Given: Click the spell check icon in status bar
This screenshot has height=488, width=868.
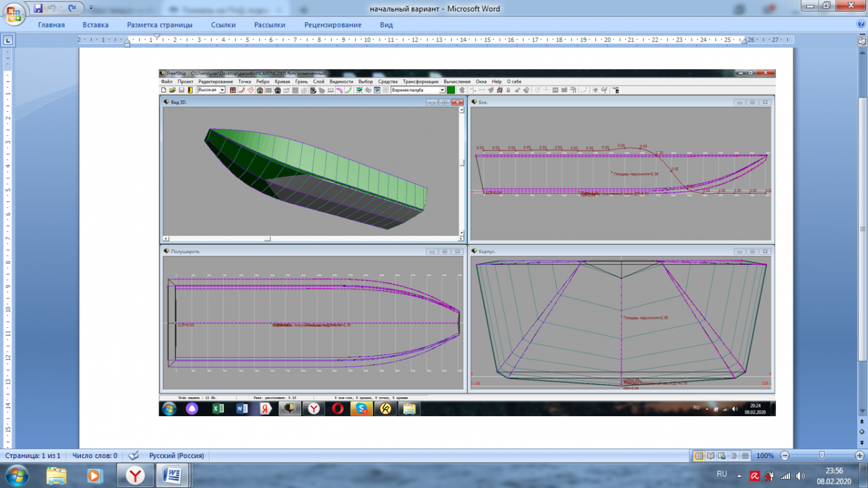Looking at the screenshot, I should (134, 455).
